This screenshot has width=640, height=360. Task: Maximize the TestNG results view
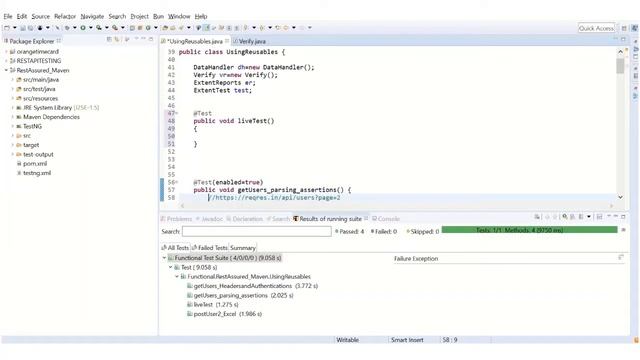(623, 217)
